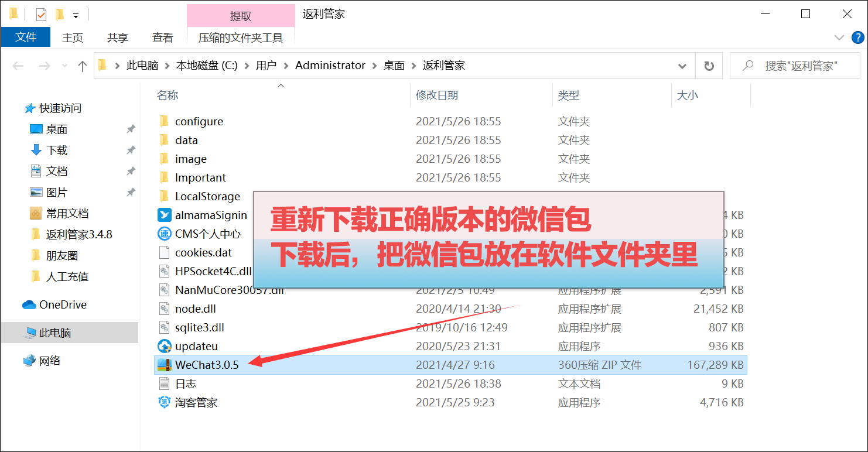Viewport: 868px width, 452px height.
Task: Select 快速访问 in the navigation pane
Action: [60, 108]
